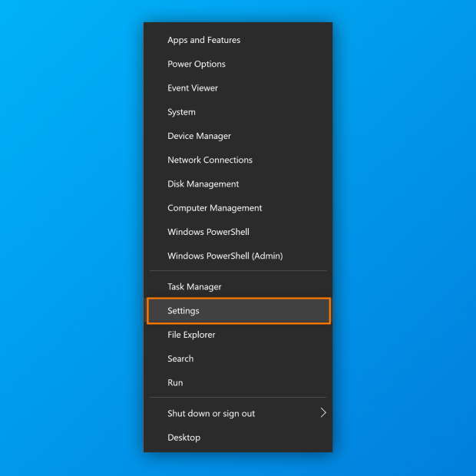This screenshot has height=476, width=476.
Task: Click the System menu entry
Action: [x=181, y=112]
